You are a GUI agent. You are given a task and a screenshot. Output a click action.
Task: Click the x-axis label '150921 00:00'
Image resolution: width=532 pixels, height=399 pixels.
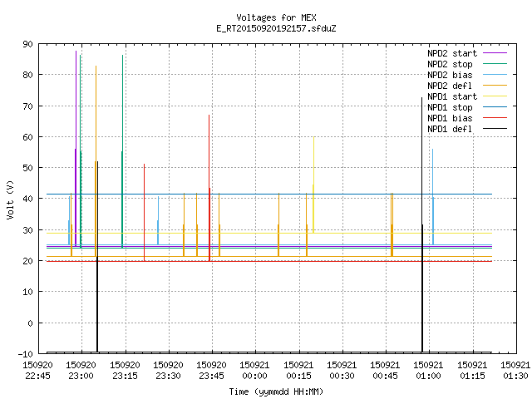coord(254,371)
